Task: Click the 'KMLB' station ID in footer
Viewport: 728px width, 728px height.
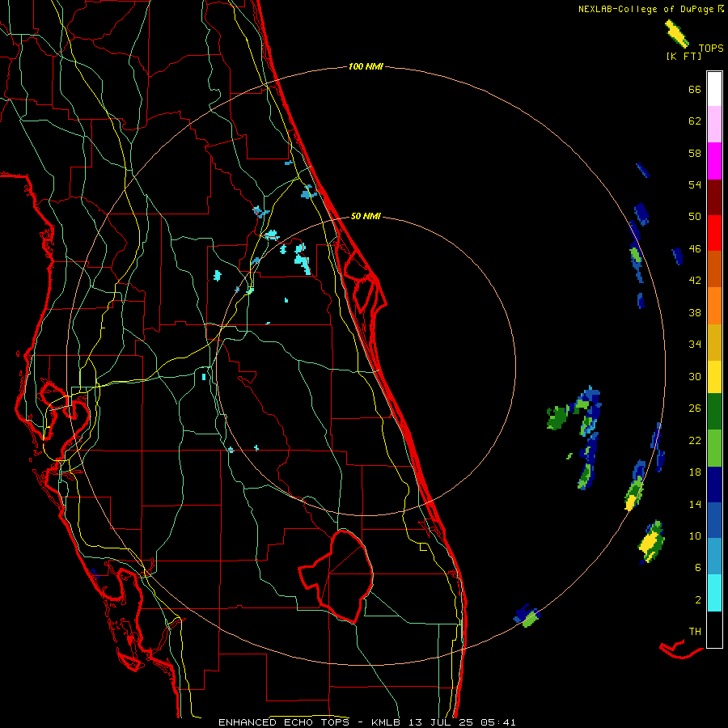Action: 387,722
